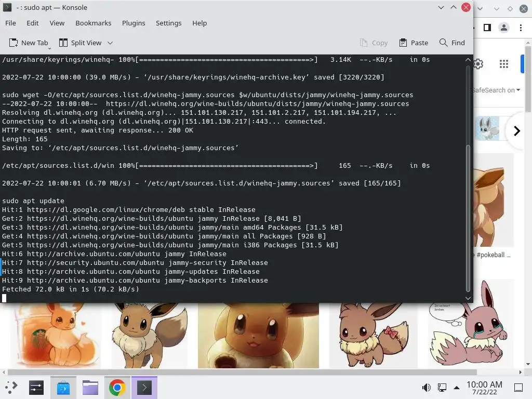Click the volume icon in system tray
This screenshot has height=399, width=532.
tap(426, 387)
